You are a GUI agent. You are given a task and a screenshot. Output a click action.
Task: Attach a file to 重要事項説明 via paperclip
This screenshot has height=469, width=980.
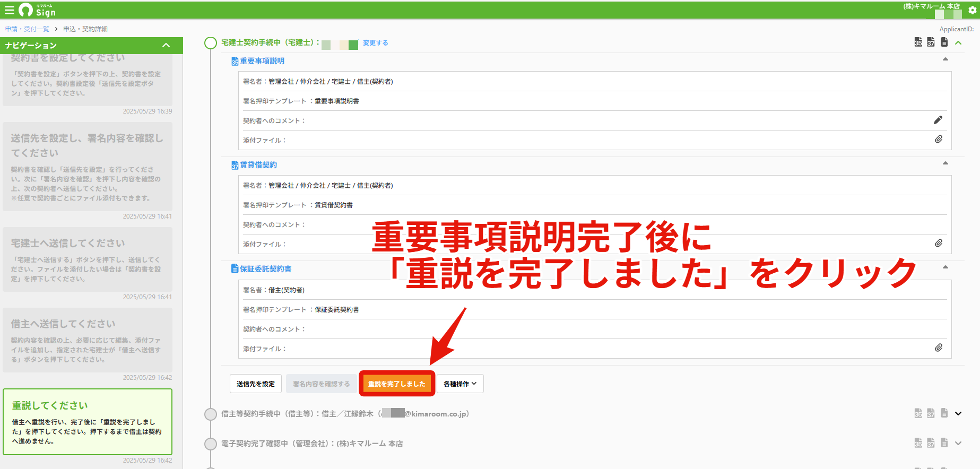pos(939,139)
